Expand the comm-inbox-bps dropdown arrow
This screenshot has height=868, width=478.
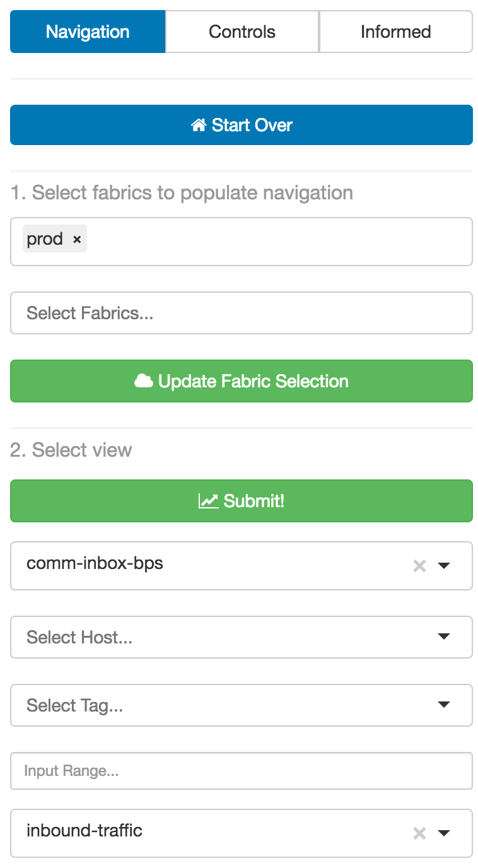[444, 566]
